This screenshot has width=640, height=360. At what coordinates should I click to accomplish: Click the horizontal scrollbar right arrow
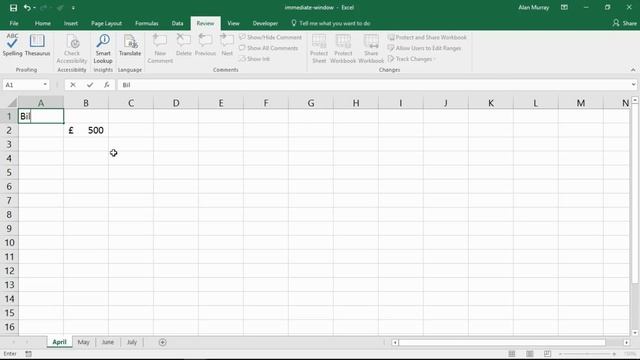(x=626, y=342)
